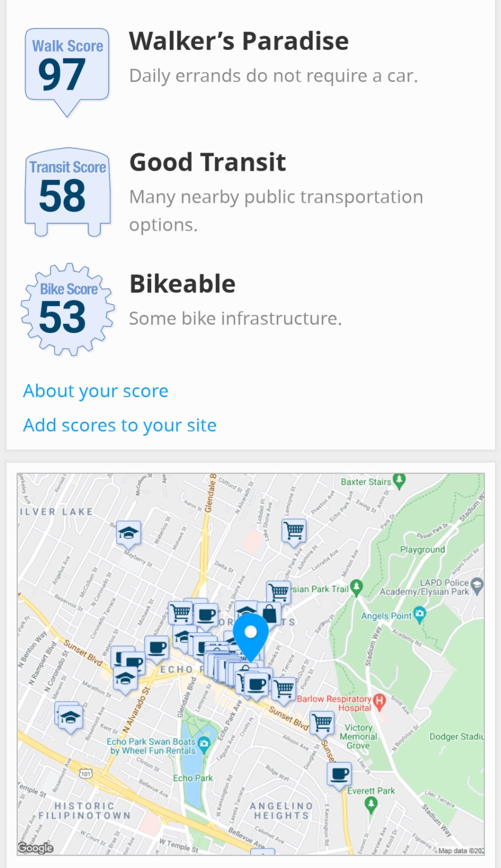Select the Barlow Respiratory Hospital marker

[379, 701]
